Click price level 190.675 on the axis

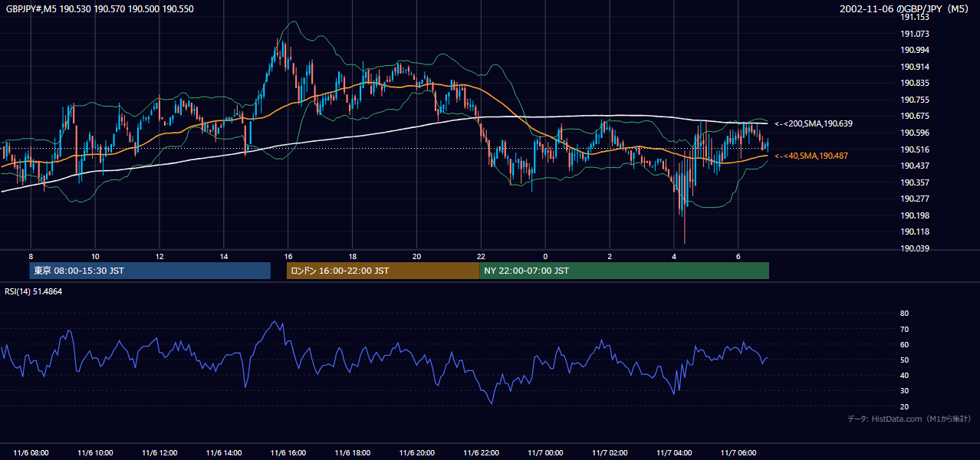tap(914, 116)
